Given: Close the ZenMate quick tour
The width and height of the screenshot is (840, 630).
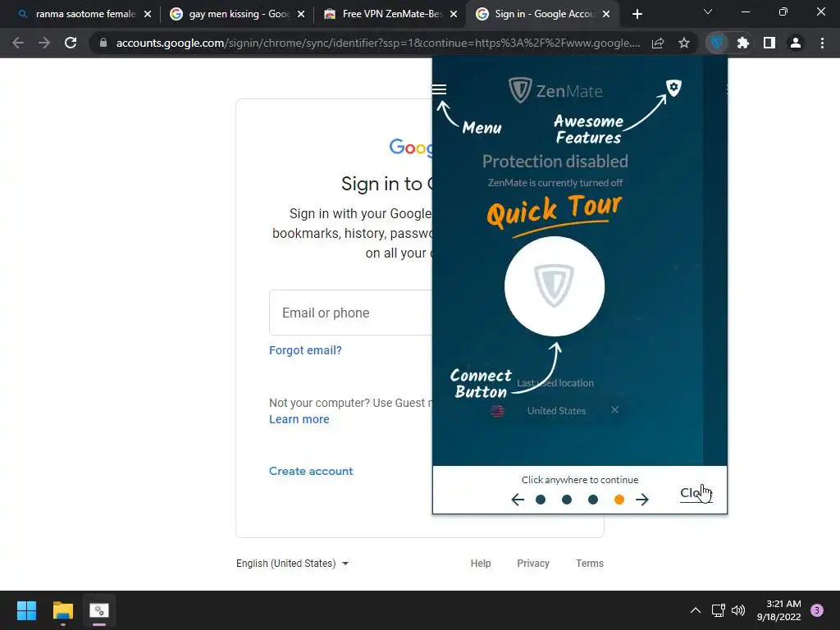Looking at the screenshot, I should pyautogui.click(x=696, y=493).
